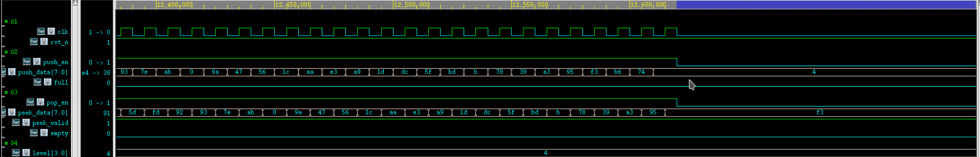Click the blue highlighted region of the time ruler
980x157 pixels.
(x=826, y=4)
